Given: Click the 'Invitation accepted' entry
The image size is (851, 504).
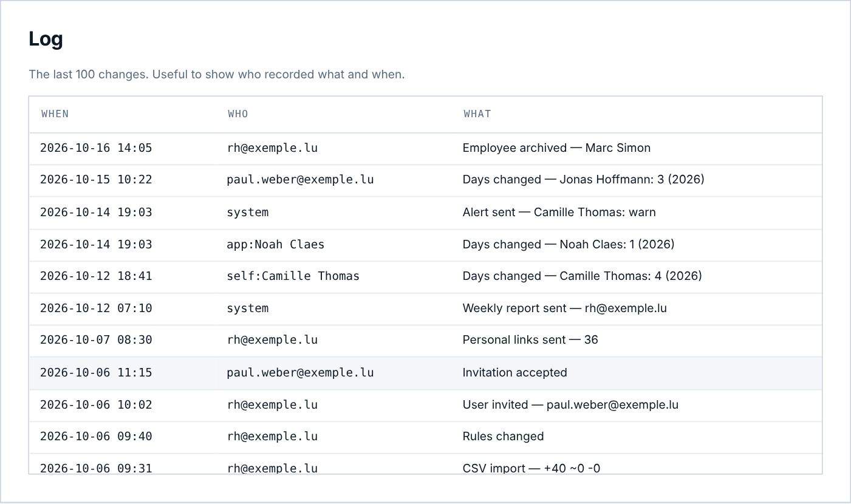Looking at the screenshot, I should [514, 373].
